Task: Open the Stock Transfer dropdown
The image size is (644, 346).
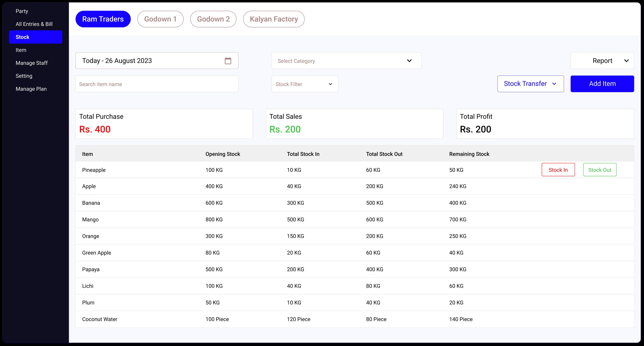Action: 530,84
